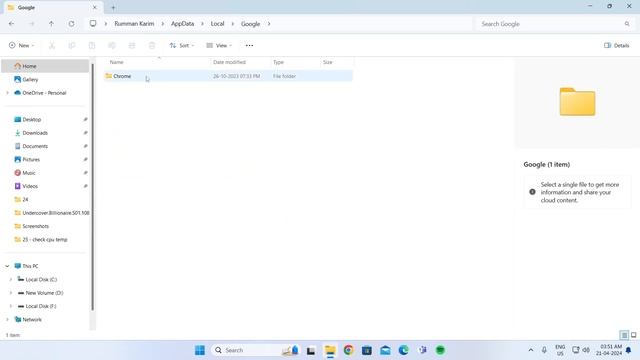Sort by the Size column header
The width and height of the screenshot is (640, 360).
[x=328, y=62]
